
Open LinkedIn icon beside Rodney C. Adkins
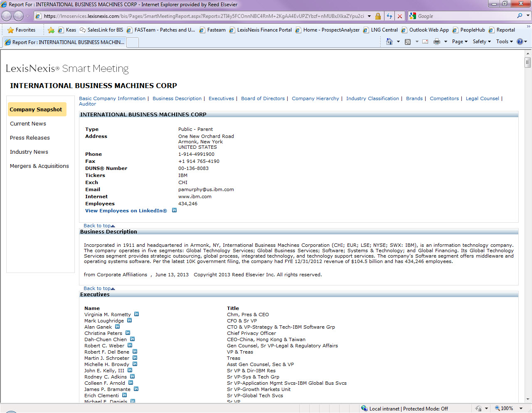[x=132, y=376]
